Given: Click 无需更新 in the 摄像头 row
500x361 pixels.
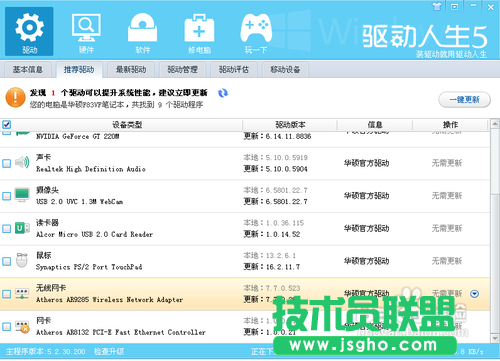Looking at the screenshot, I should click(x=447, y=196).
